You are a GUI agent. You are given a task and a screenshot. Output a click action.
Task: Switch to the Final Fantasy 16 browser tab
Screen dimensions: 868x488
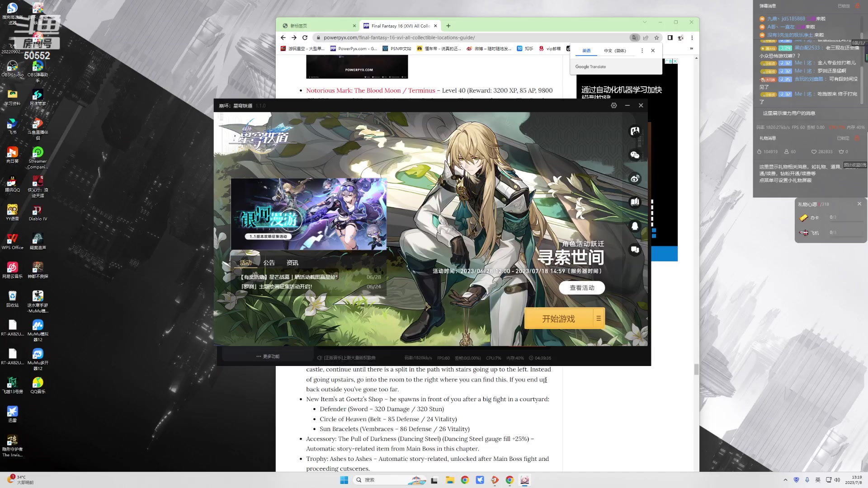pos(400,26)
